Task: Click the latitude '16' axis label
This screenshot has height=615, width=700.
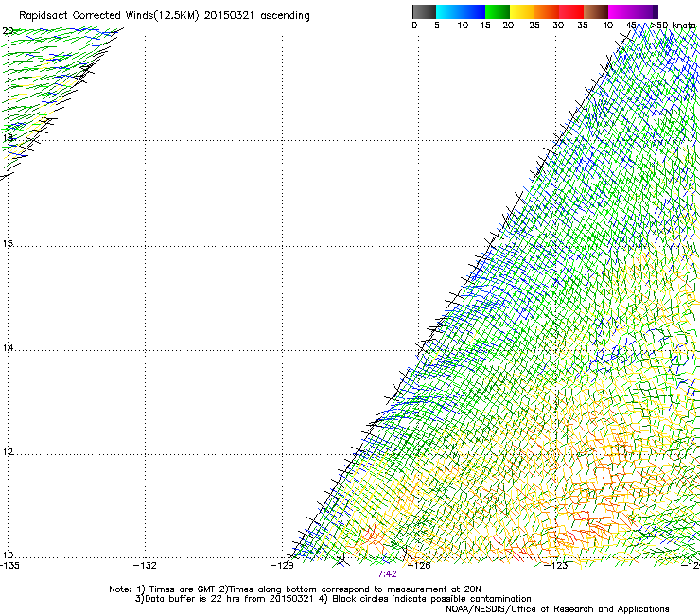Action: coord(8,243)
